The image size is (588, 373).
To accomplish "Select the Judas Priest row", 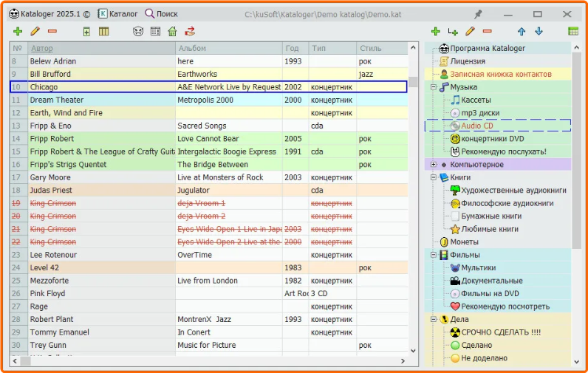I will [x=209, y=191].
